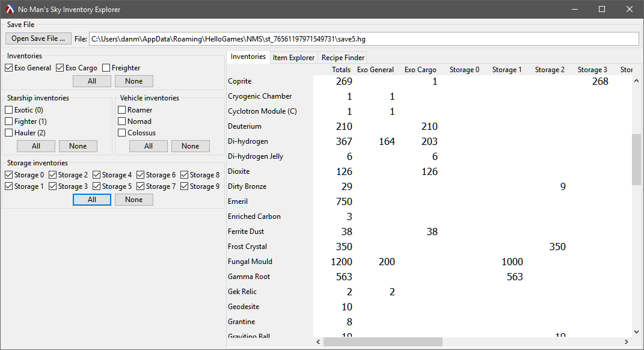Enable the Roamer vehicle checkbox
This screenshot has height=350, width=644.
(x=121, y=109)
